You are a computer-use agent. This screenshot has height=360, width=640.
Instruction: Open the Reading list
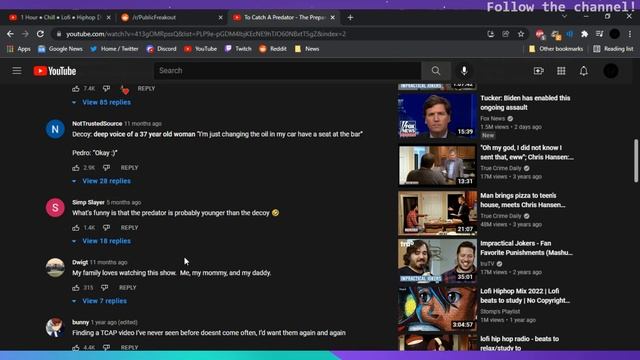(613, 49)
